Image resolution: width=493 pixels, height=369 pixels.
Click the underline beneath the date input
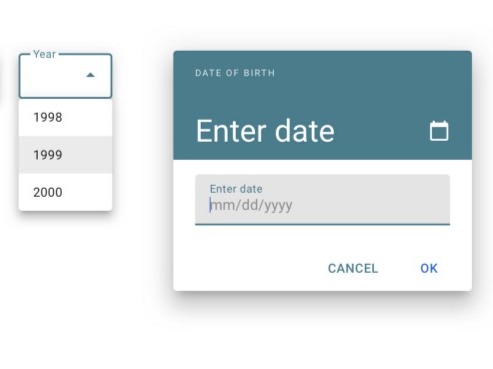point(322,224)
